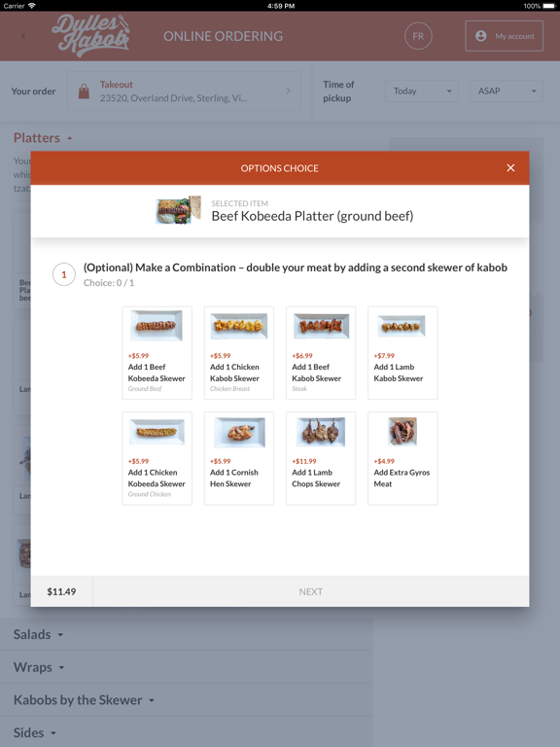Viewport: 560px width, 747px height.
Task: Click the step 1 circle indicator
Action: point(64,275)
